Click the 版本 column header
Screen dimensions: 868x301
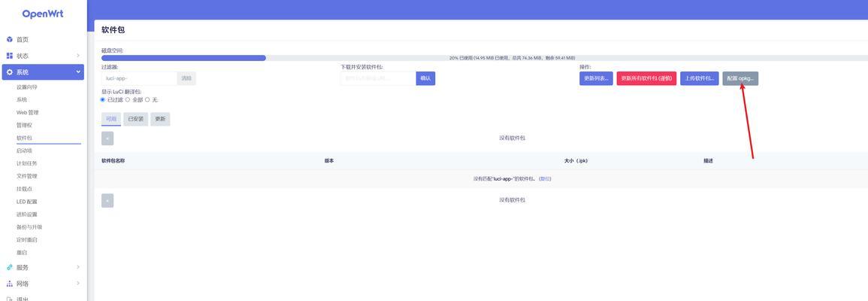coord(329,161)
